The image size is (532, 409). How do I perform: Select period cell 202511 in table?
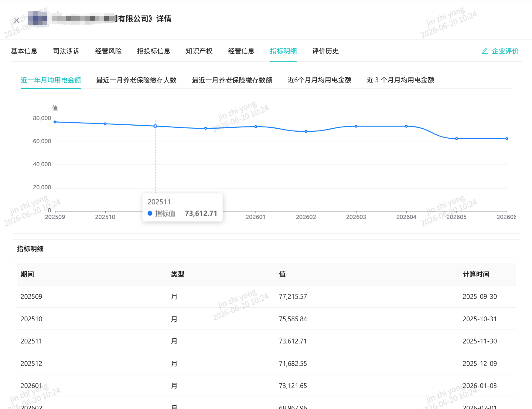click(32, 341)
